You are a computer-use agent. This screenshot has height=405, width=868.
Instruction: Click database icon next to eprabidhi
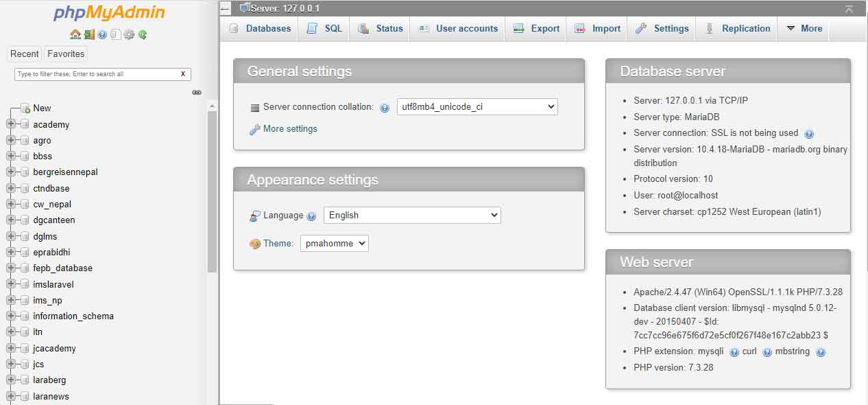pos(25,252)
